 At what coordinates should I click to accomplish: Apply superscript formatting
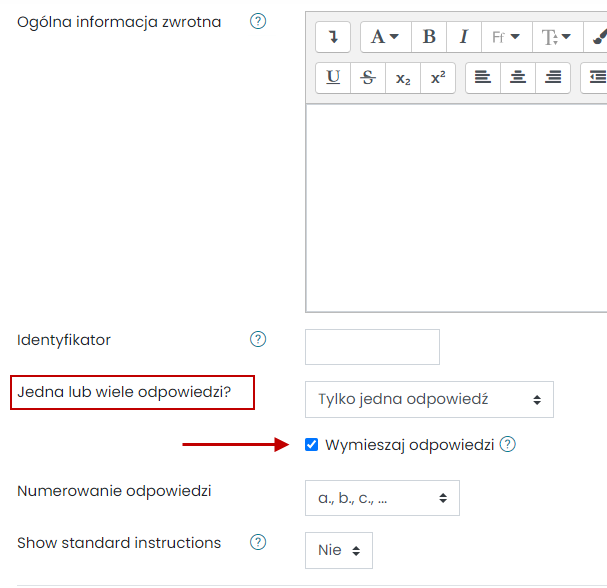pyautogui.click(x=437, y=77)
